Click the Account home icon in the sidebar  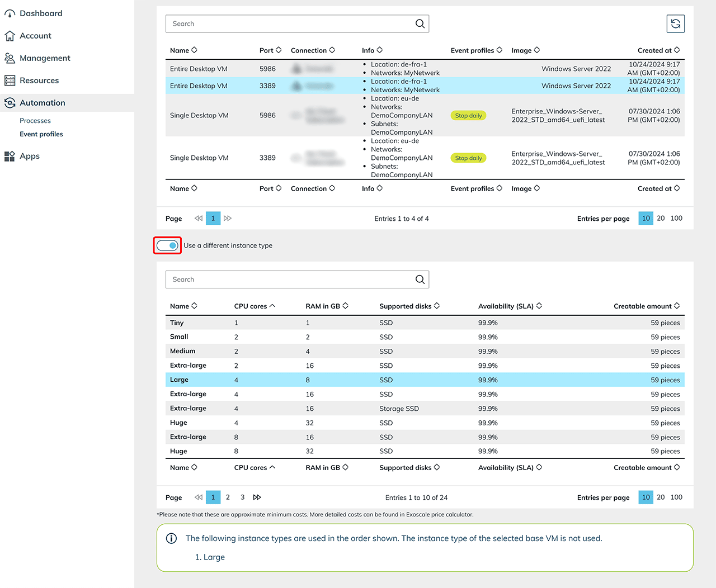10,36
